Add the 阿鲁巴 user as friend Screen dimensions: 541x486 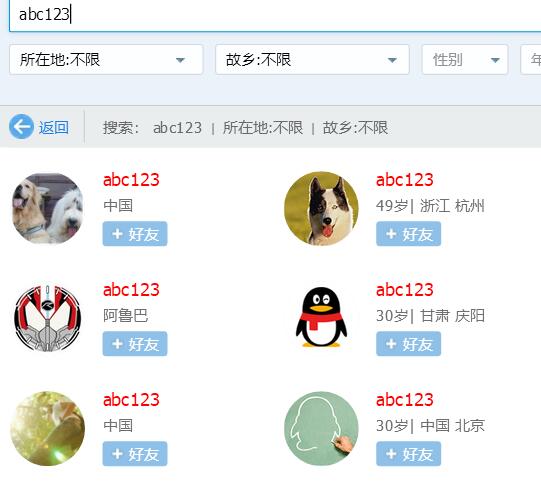pos(135,344)
